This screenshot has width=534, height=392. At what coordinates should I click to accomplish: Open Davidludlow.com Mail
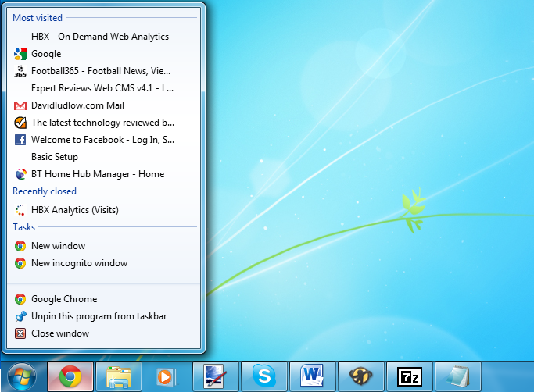coord(103,105)
